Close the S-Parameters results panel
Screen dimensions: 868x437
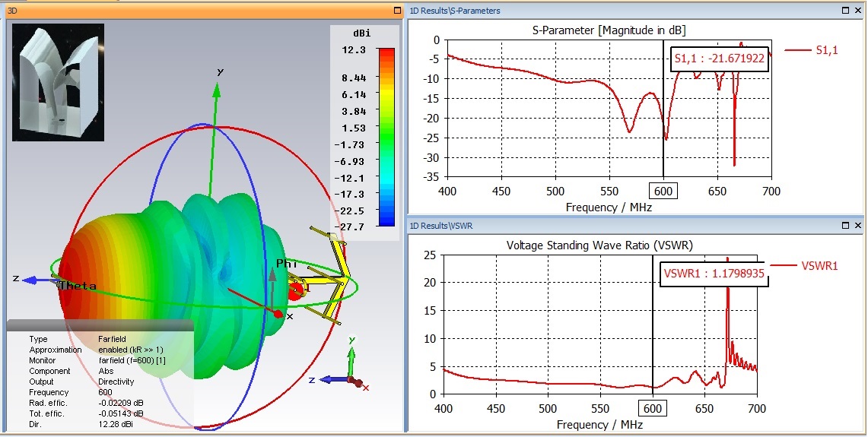(x=858, y=11)
